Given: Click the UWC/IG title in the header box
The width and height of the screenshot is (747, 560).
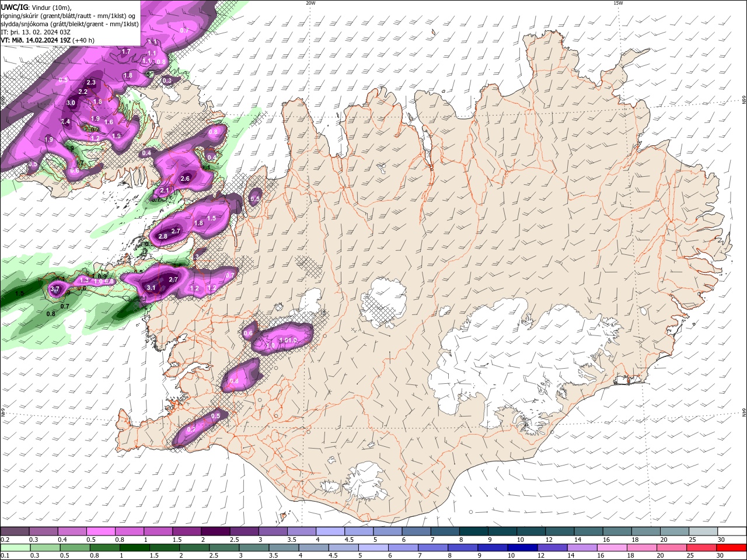Looking at the screenshot, I should [14, 7].
